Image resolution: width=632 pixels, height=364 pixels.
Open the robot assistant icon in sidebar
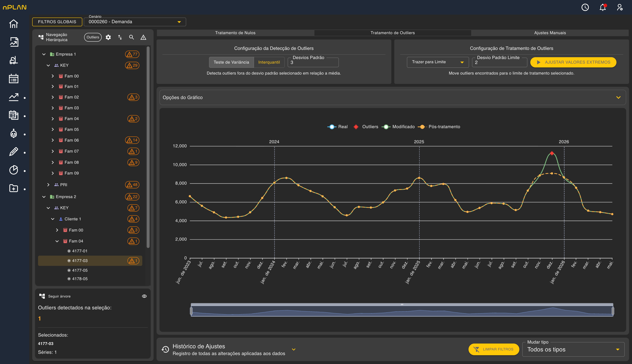(x=14, y=134)
